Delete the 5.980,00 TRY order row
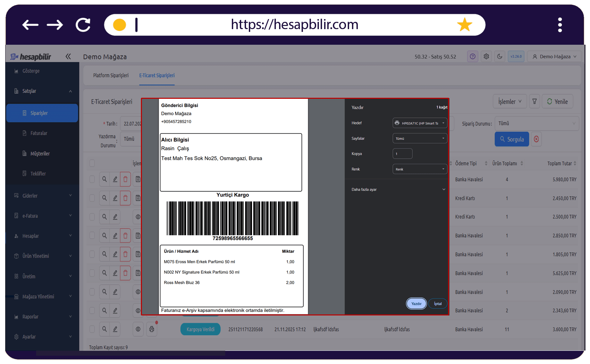Screen dimensions: 590x364 pyautogui.click(x=125, y=179)
